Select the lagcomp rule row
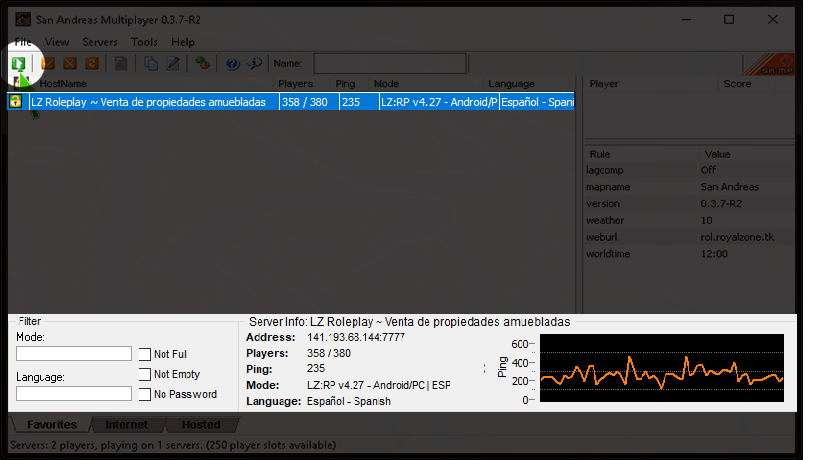The height and width of the screenshot is (460, 822). click(x=689, y=170)
